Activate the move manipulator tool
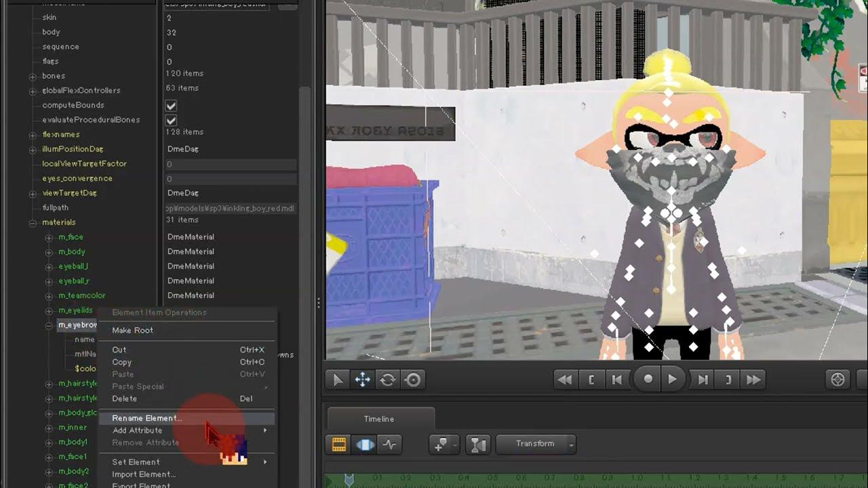 tap(363, 380)
